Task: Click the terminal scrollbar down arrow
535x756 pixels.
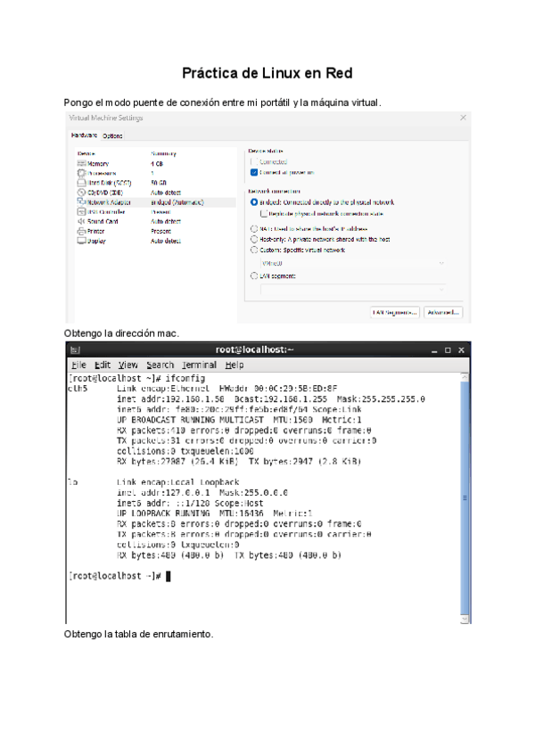Action: tap(465, 619)
